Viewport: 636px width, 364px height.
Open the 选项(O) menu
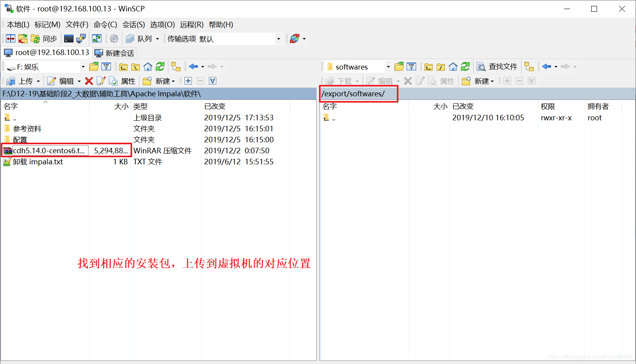pyautogui.click(x=162, y=24)
